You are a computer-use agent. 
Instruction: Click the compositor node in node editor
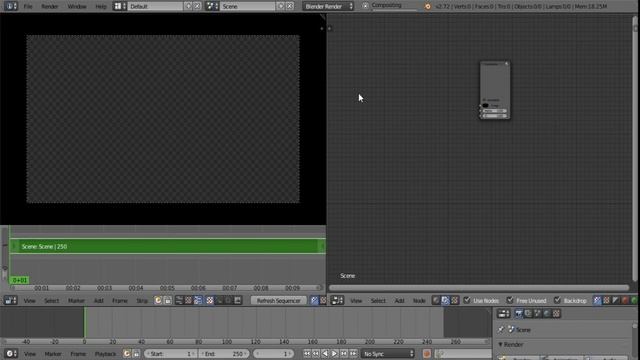coord(495,90)
